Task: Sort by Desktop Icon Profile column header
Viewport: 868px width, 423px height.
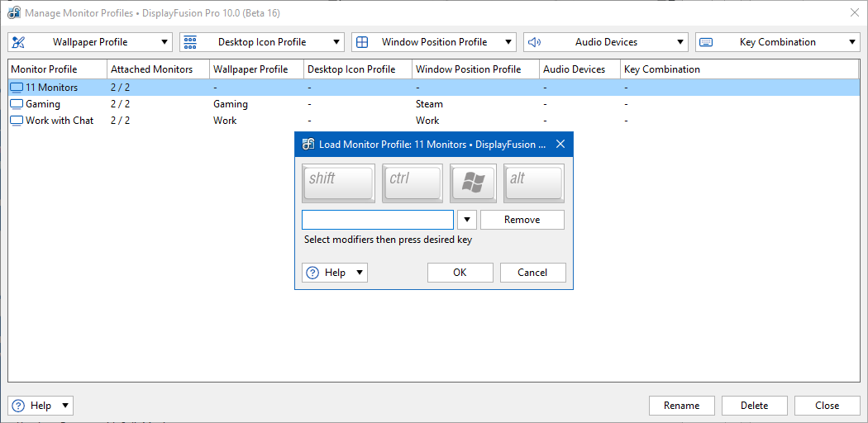Action: click(x=358, y=69)
